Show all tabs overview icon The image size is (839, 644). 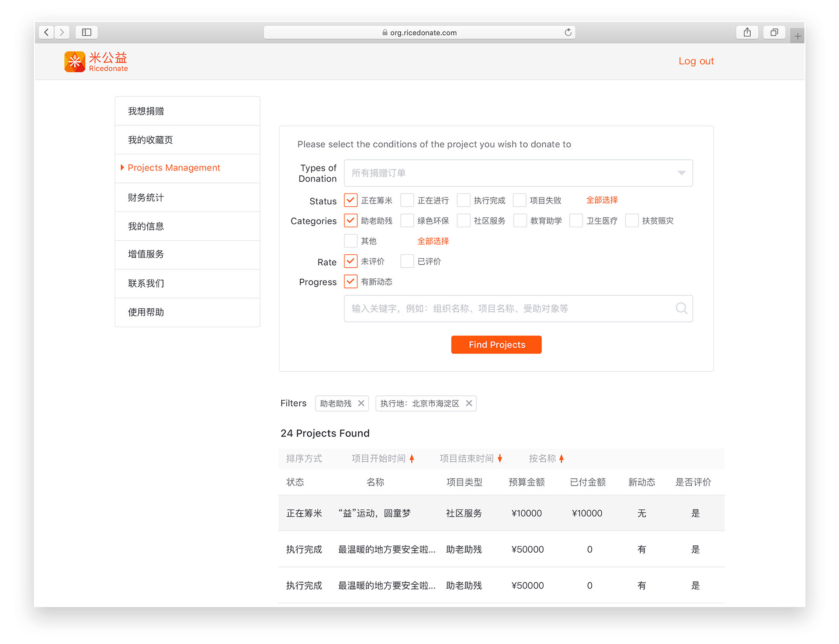[x=774, y=32]
